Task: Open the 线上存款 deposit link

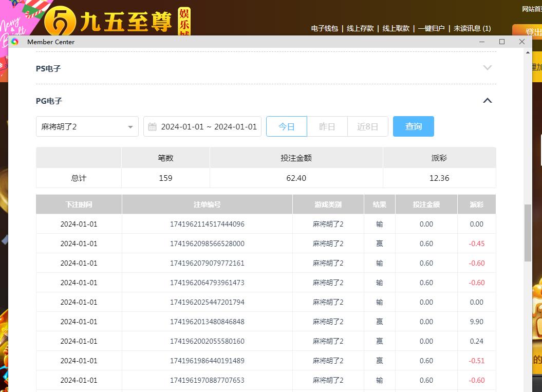Action: tap(360, 29)
